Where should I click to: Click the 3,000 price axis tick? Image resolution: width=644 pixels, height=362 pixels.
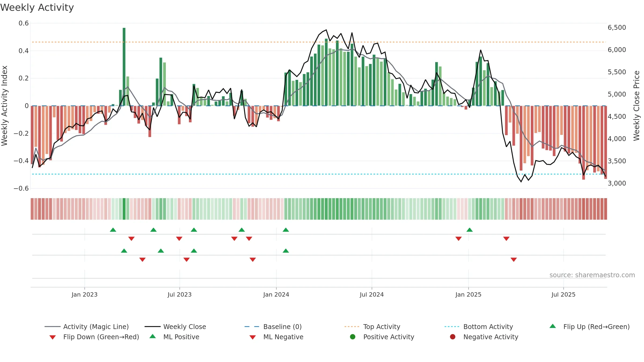pos(617,183)
